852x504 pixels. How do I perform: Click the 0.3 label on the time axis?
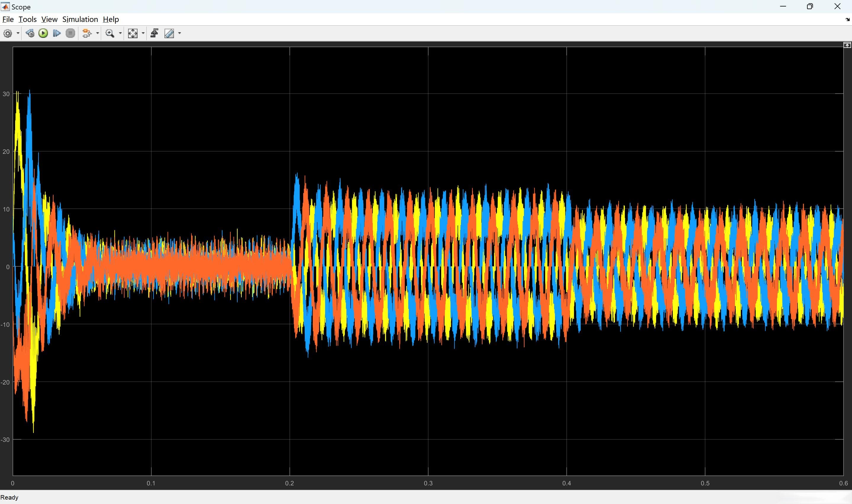pyautogui.click(x=428, y=483)
